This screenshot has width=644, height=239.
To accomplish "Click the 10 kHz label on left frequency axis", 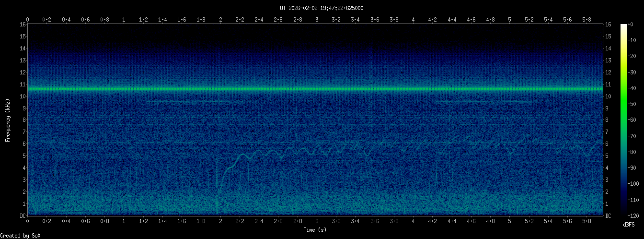I will (22, 96).
